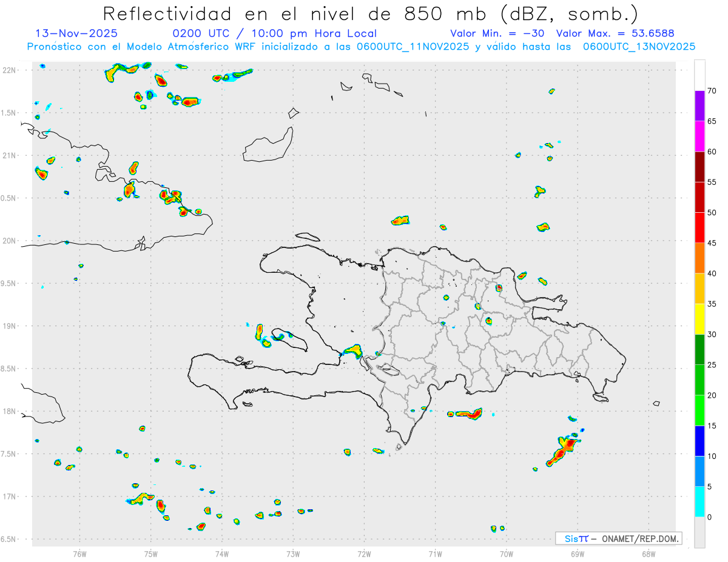Click the time '0200 UTC / 10:00 pm Hora Local'
The height and width of the screenshot is (562, 728).
click(275, 34)
